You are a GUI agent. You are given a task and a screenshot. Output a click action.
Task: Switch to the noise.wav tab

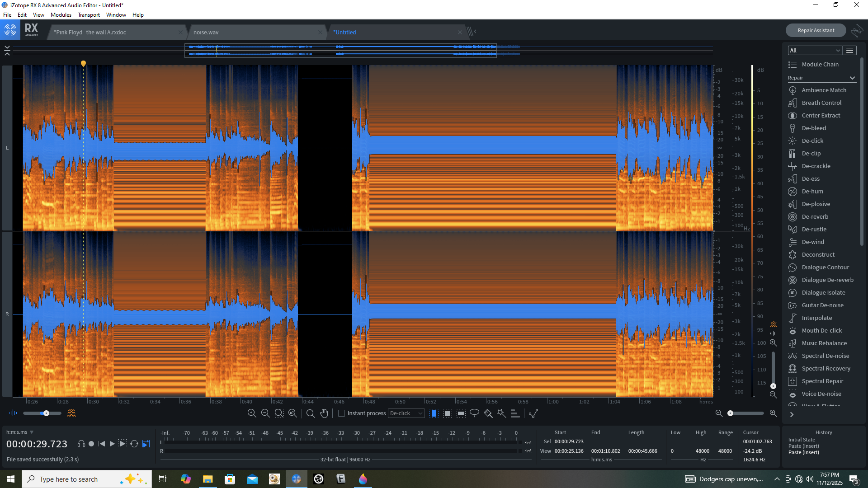206,32
